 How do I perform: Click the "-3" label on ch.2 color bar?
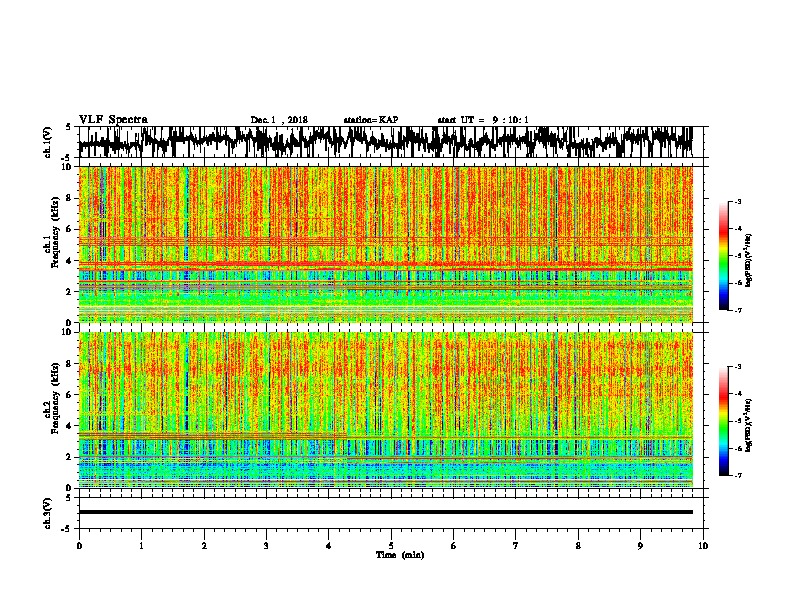pos(737,367)
